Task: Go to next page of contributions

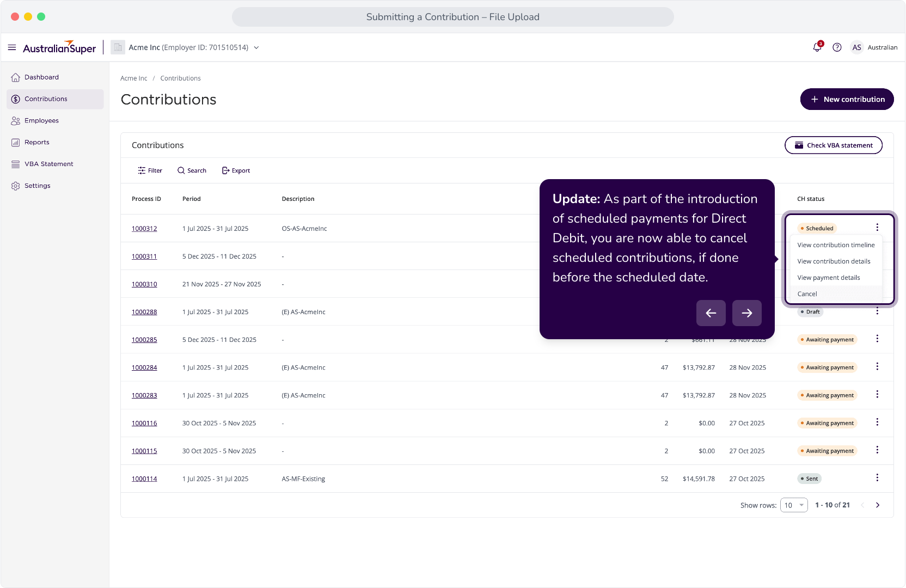Action: coord(877,505)
